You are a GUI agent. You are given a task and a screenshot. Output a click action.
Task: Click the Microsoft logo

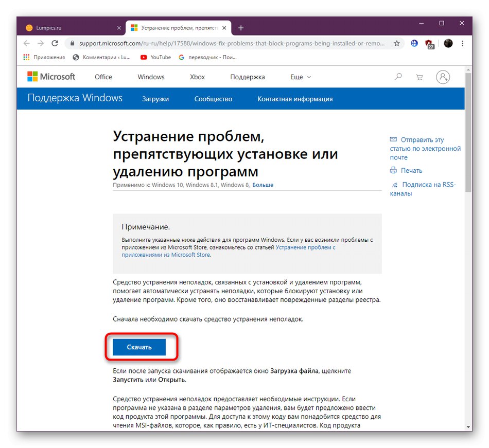point(51,77)
